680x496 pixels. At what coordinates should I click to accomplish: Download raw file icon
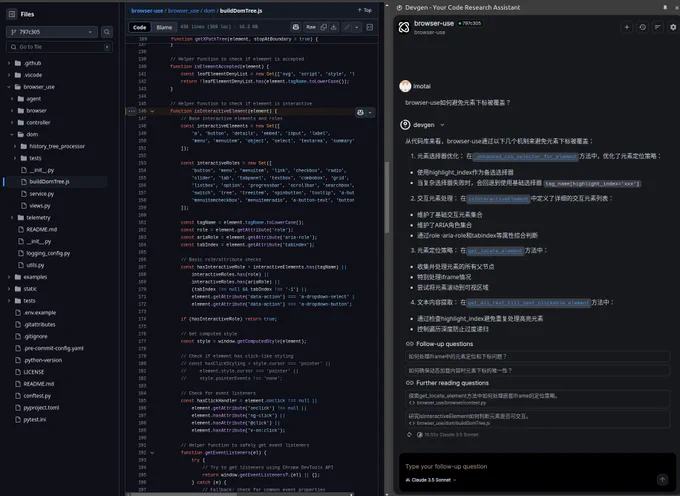pos(333,27)
